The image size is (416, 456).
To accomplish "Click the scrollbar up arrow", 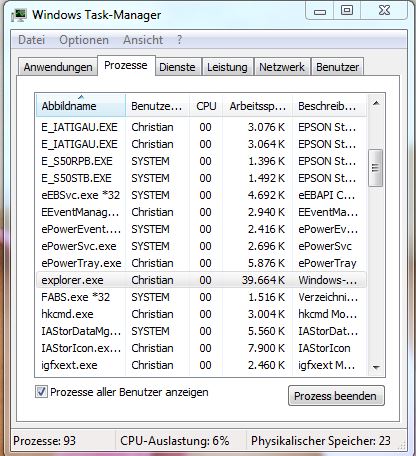I will click(376, 103).
